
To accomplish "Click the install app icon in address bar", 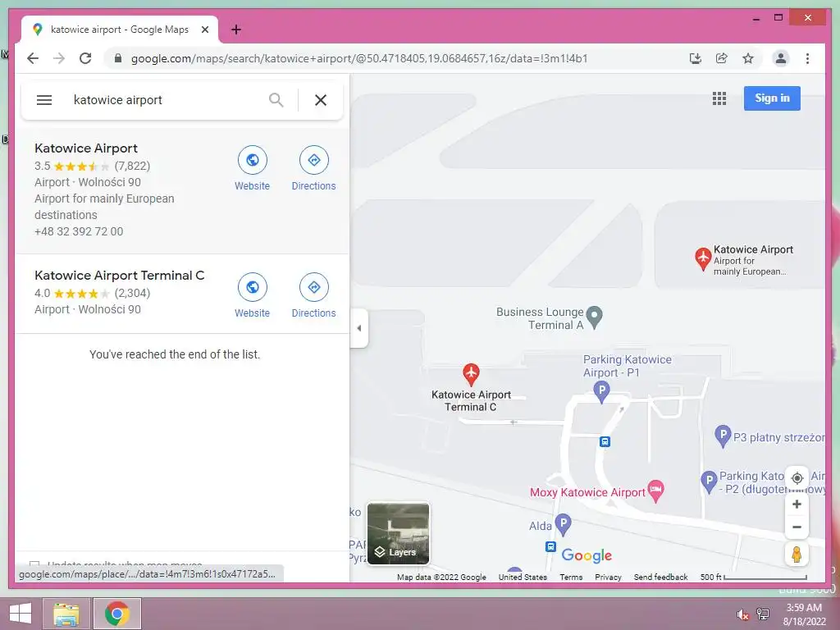I will (x=696, y=58).
